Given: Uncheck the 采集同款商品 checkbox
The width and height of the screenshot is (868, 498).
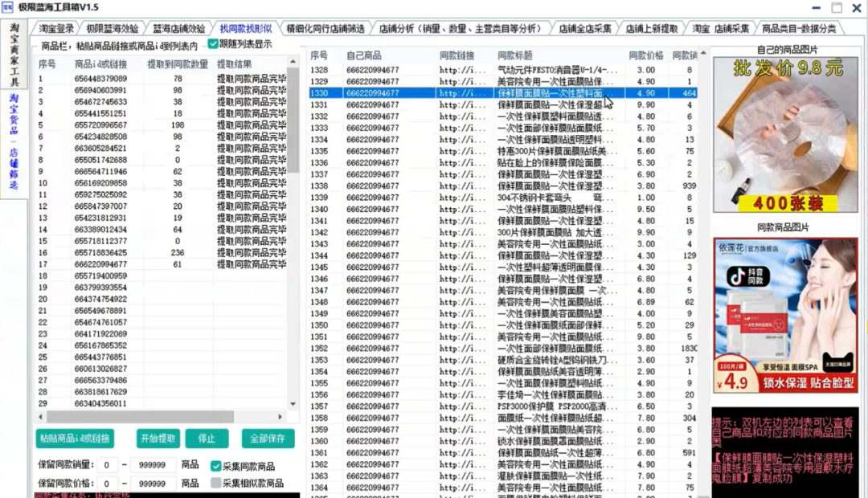Looking at the screenshot, I should tap(216, 466).
